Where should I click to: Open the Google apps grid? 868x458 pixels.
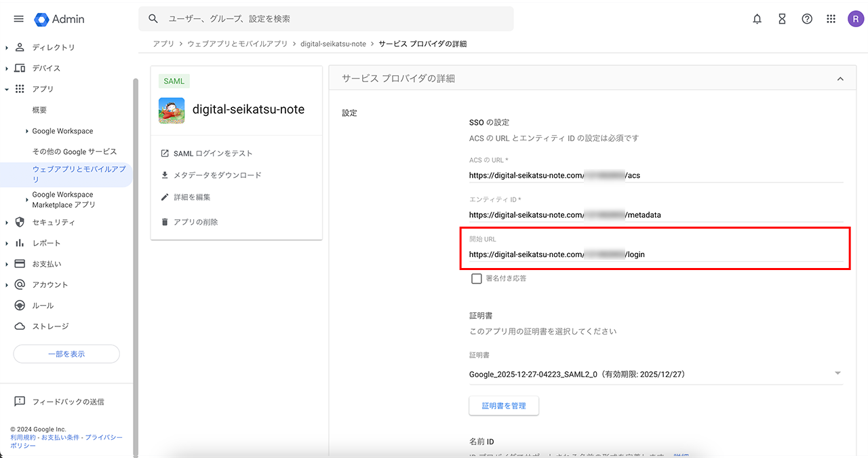[831, 19]
